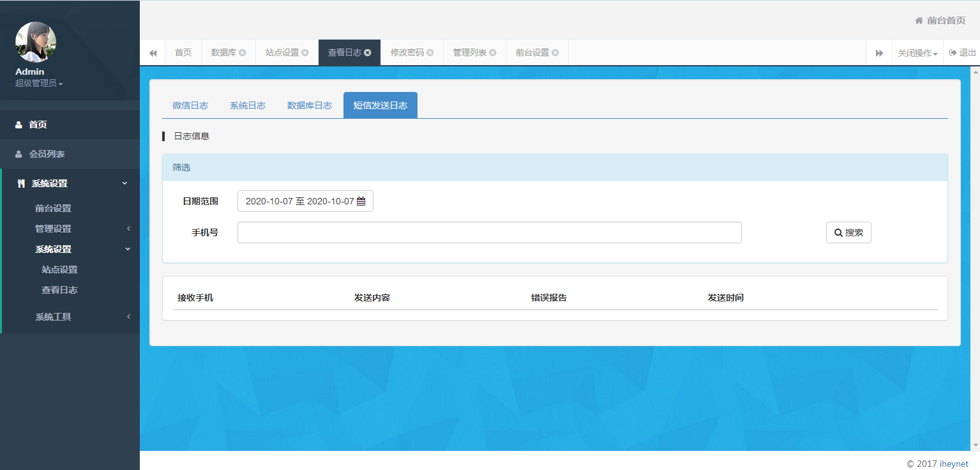The image size is (980, 470).
Task: Click the magnifier icon on the 搜索 button
Action: point(839,232)
